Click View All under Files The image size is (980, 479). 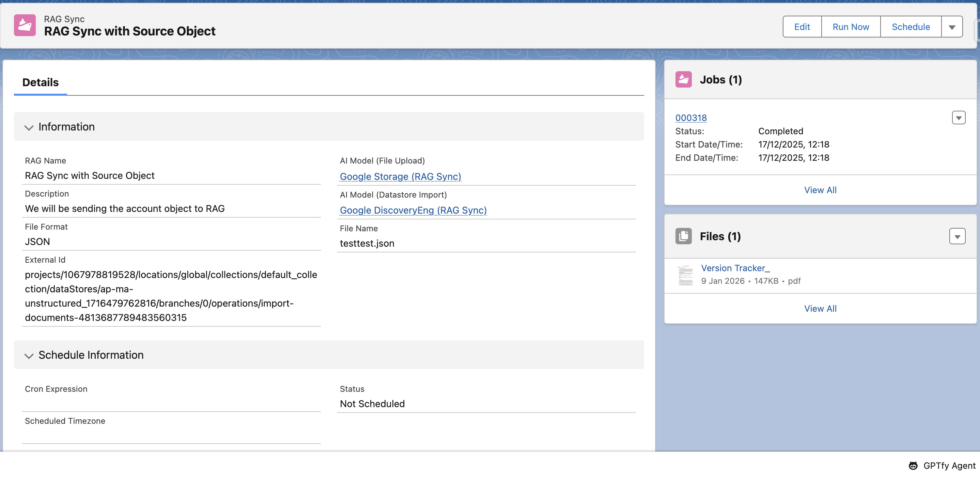(x=820, y=309)
